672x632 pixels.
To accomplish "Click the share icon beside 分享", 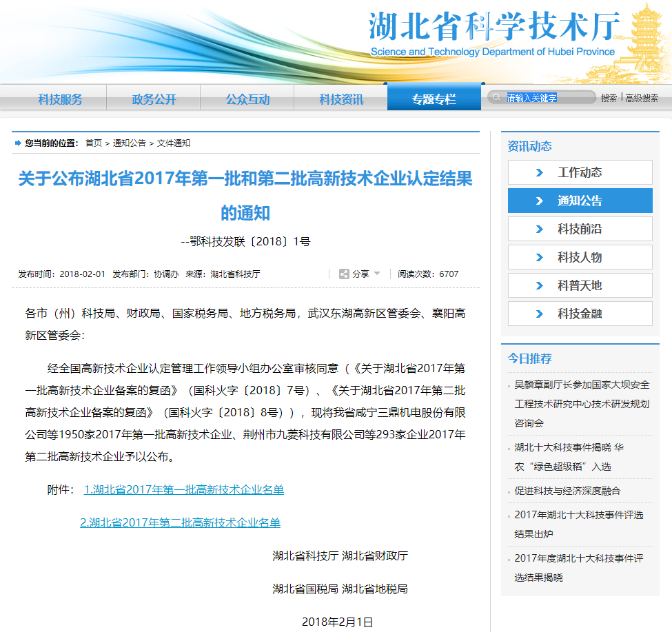I will (x=344, y=274).
